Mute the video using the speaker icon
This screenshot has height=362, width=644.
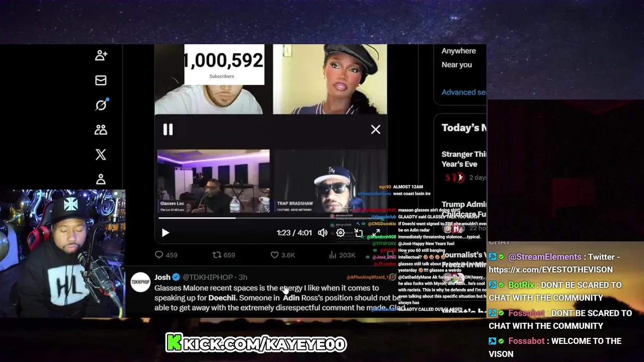[x=323, y=233]
